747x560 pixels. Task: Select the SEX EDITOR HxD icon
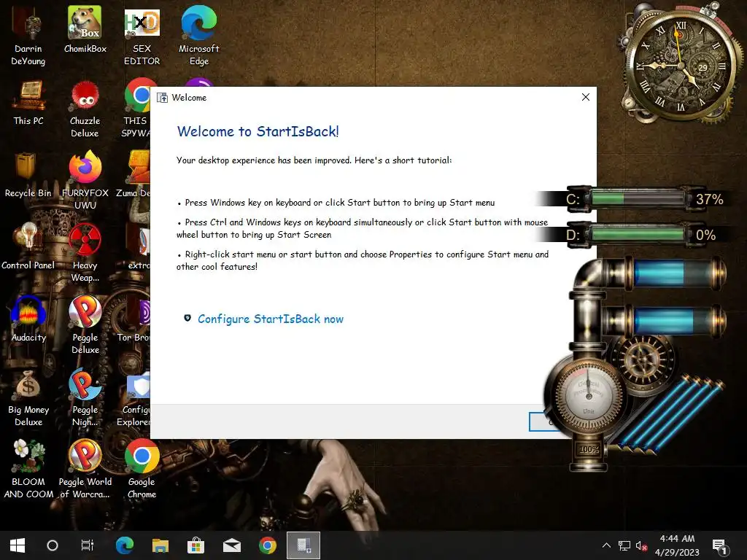tap(142, 35)
